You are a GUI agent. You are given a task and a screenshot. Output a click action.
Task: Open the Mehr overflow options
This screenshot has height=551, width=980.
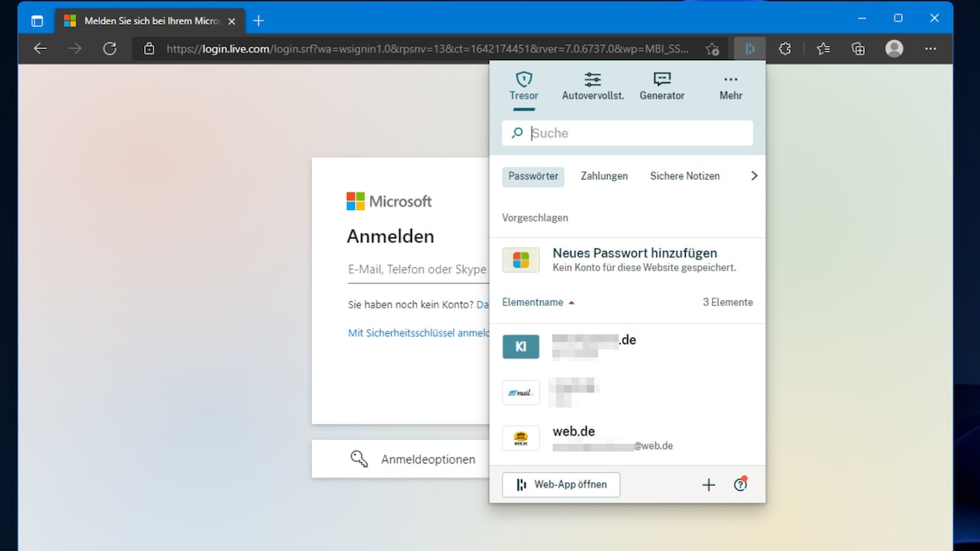(x=730, y=86)
